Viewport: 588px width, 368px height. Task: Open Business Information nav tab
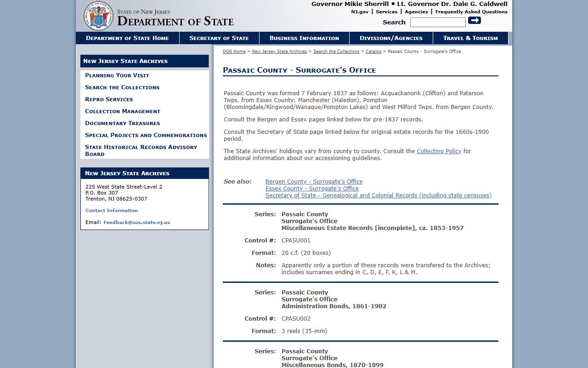(x=304, y=38)
